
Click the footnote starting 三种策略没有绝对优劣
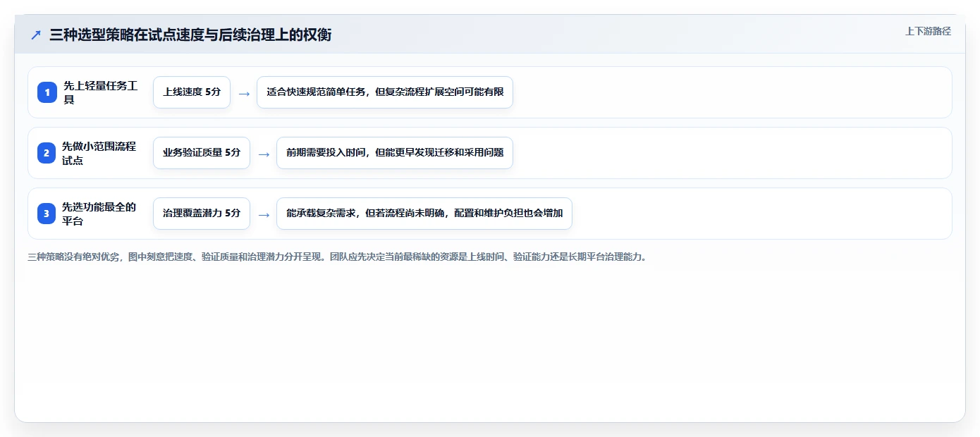(337, 257)
